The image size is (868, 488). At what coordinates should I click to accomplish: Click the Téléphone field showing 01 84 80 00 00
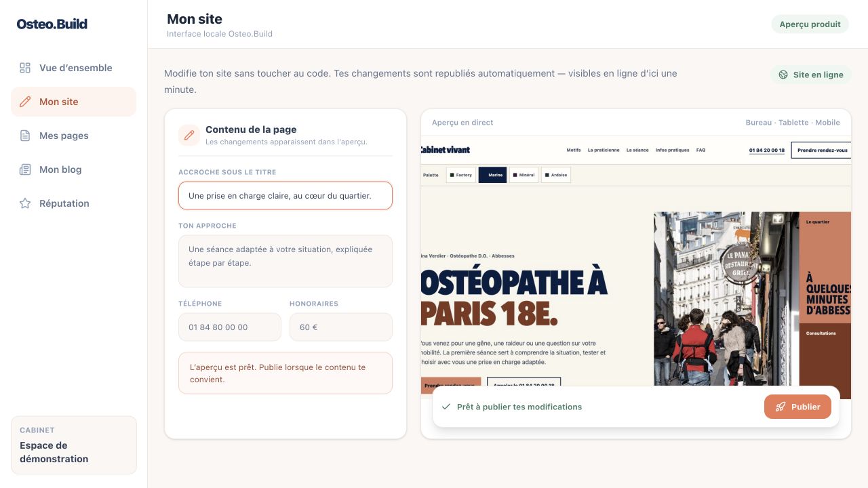coord(230,327)
